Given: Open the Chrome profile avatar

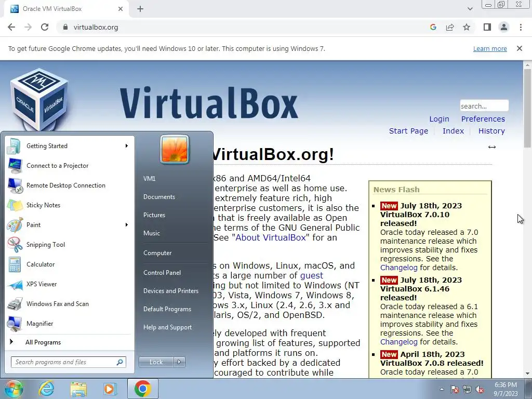Looking at the screenshot, I should coord(504,27).
